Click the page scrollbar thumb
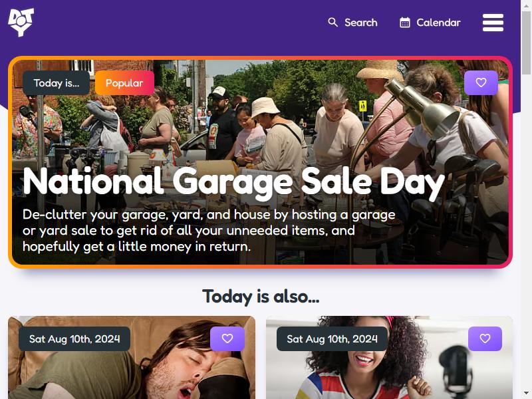The width and height of the screenshot is (532, 399). click(x=526, y=43)
